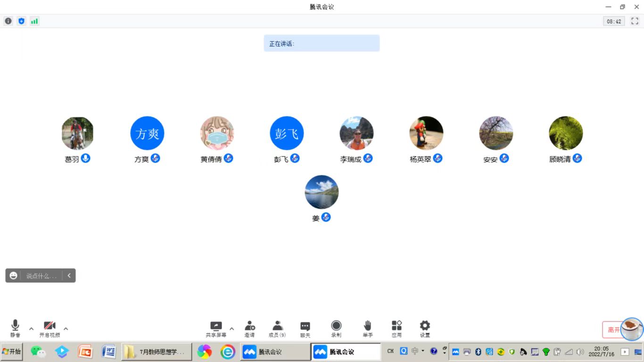This screenshot has width=644, height=362.
Task: Click the floating coffee cup widget
Action: (x=632, y=329)
